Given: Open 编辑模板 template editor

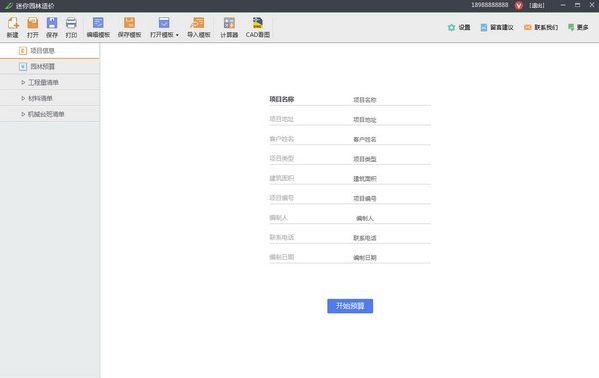Looking at the screenshot, I should 98,27.
